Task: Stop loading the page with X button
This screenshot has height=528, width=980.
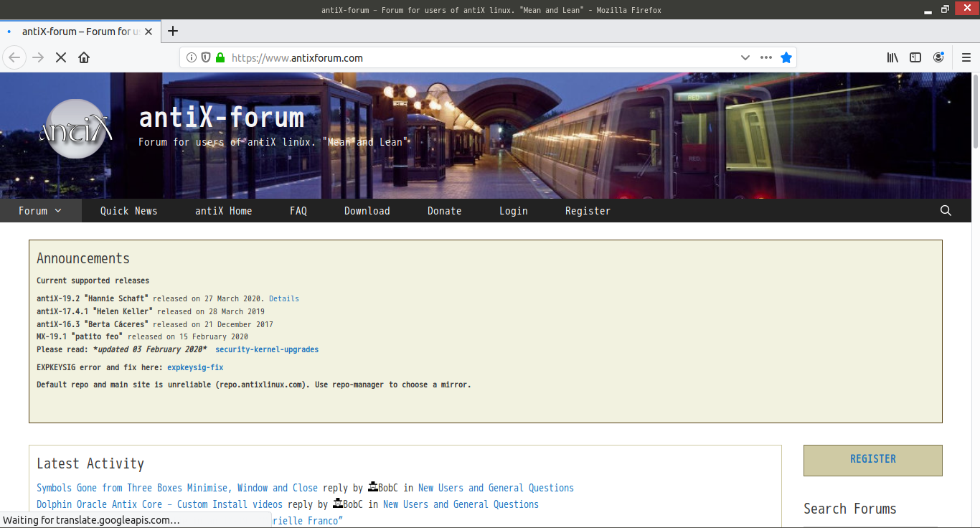Action: (61, 57)
